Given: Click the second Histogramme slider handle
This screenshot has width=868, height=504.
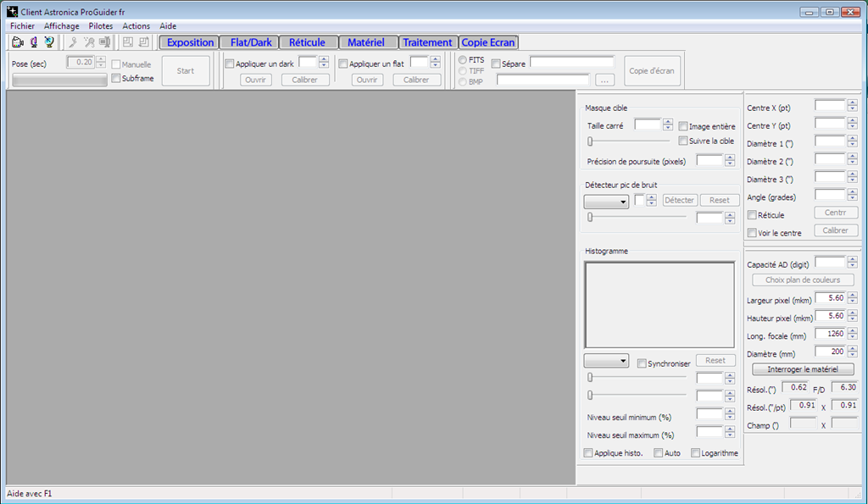Looking at the screenshot, I should (590, 395).
